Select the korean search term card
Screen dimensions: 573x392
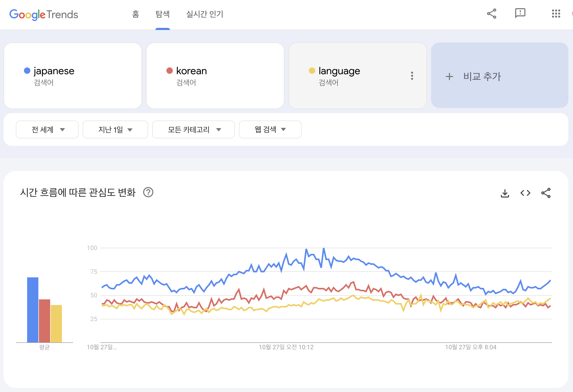tap(215, 76)
